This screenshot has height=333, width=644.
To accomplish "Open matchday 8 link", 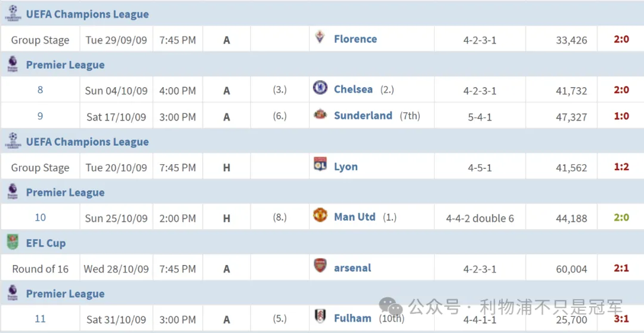I will (40, 90).
